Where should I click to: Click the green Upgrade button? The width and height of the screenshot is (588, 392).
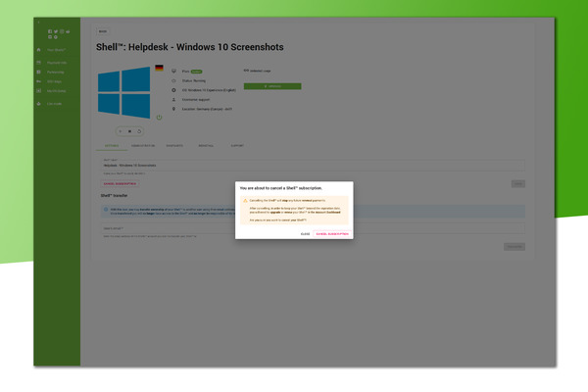click(271, 86)
